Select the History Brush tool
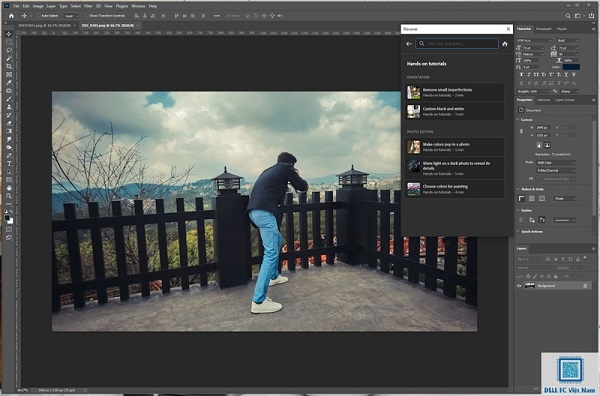Viewport: 600px width, 396px height. click(9, 115)
